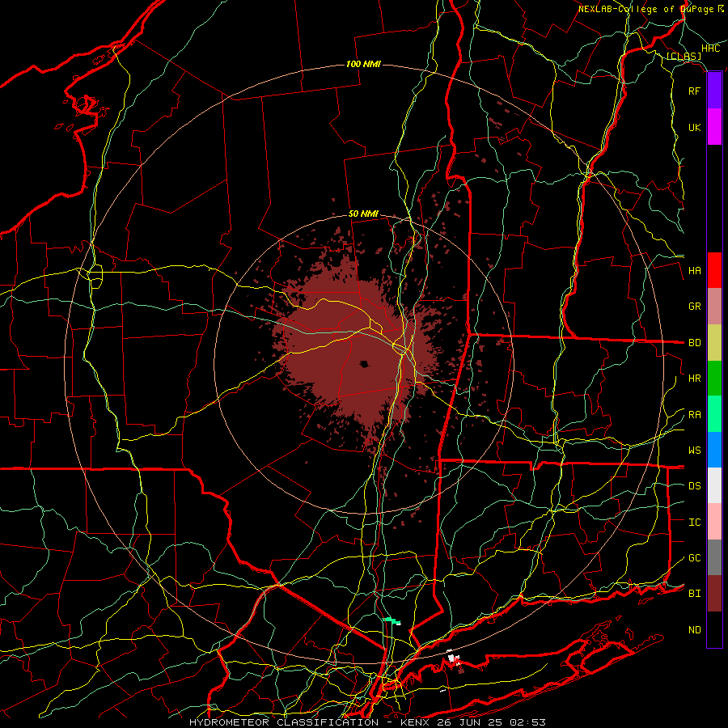
Task: Click the GC legend label
Action: [x=694, y=558]
